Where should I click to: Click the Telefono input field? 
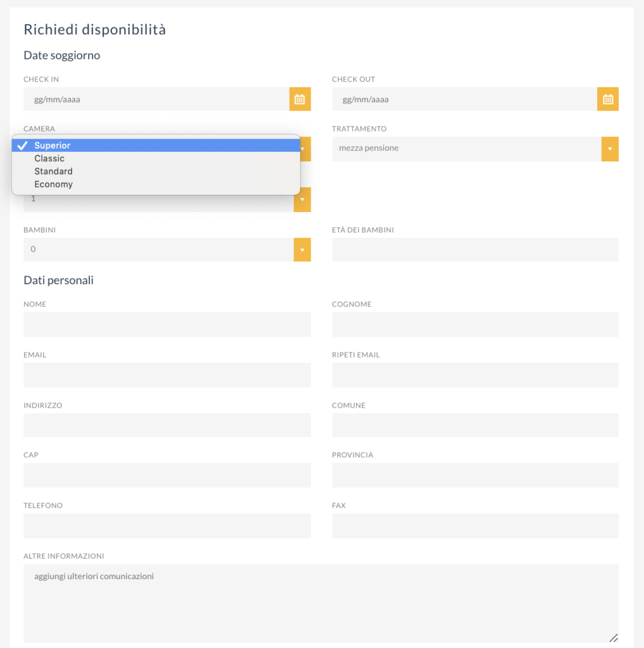coord(167,526)
